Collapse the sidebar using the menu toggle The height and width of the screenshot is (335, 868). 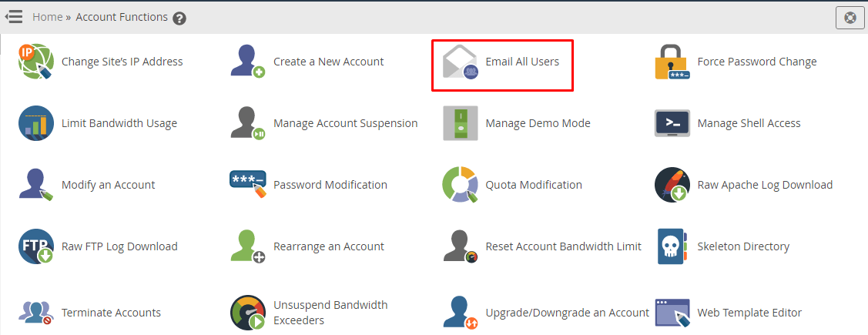pos(14,16)
